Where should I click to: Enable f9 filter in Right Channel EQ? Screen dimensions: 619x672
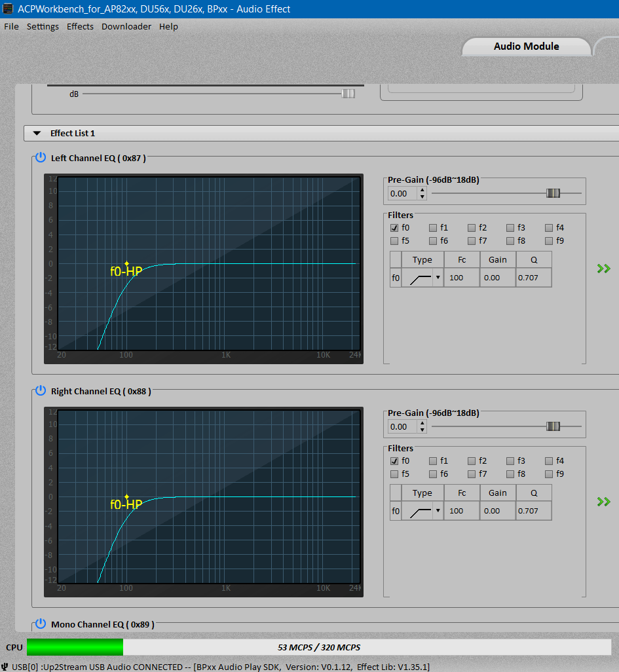point(549,474)
